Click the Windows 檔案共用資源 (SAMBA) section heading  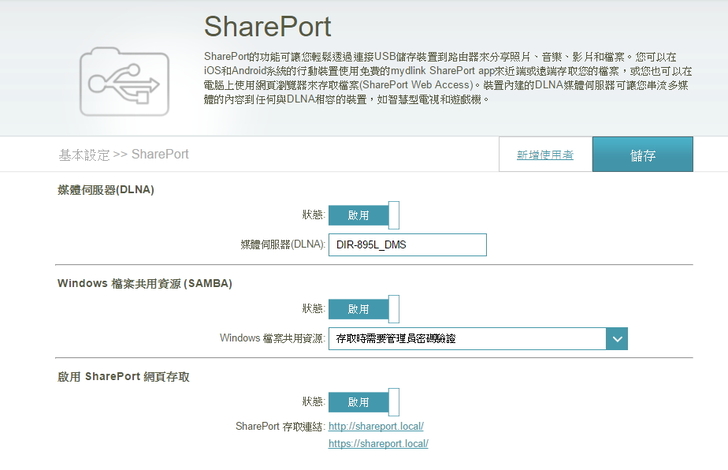pos(145,283)
